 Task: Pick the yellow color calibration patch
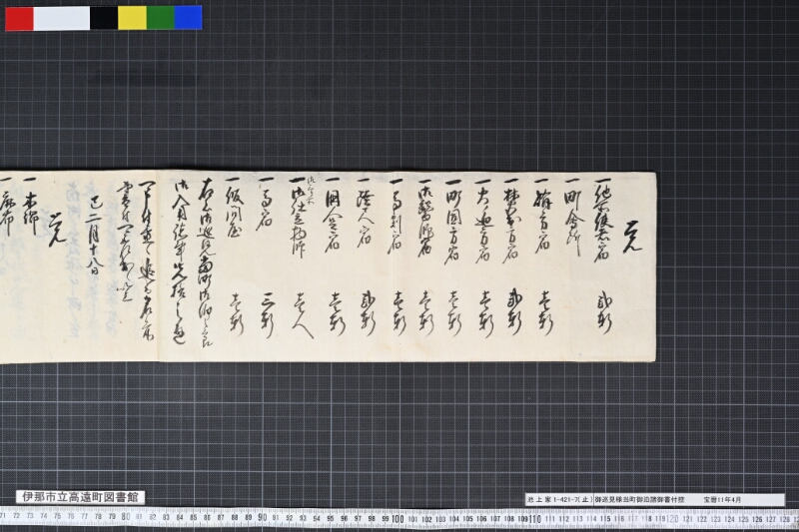[133, 18]
